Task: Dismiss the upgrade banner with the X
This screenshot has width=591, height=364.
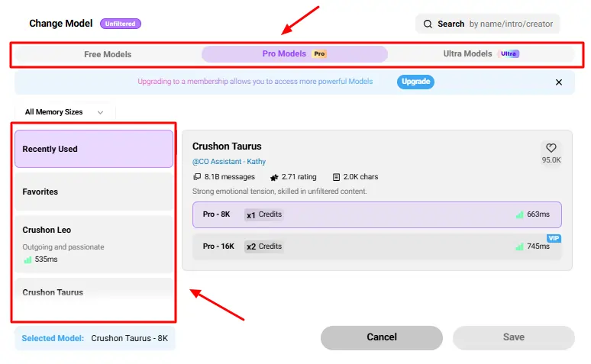Action: click(x=559, y=82)
